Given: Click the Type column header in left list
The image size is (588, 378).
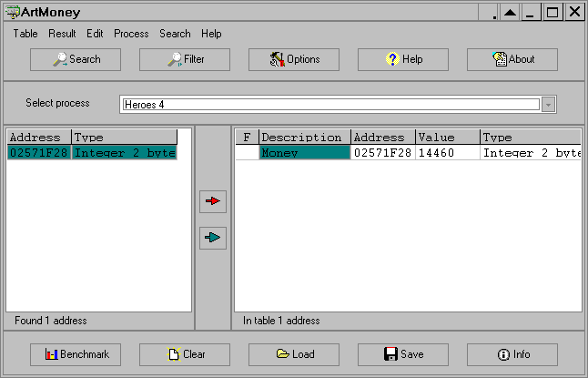Looking at the screenshot, I should [124, 137].
